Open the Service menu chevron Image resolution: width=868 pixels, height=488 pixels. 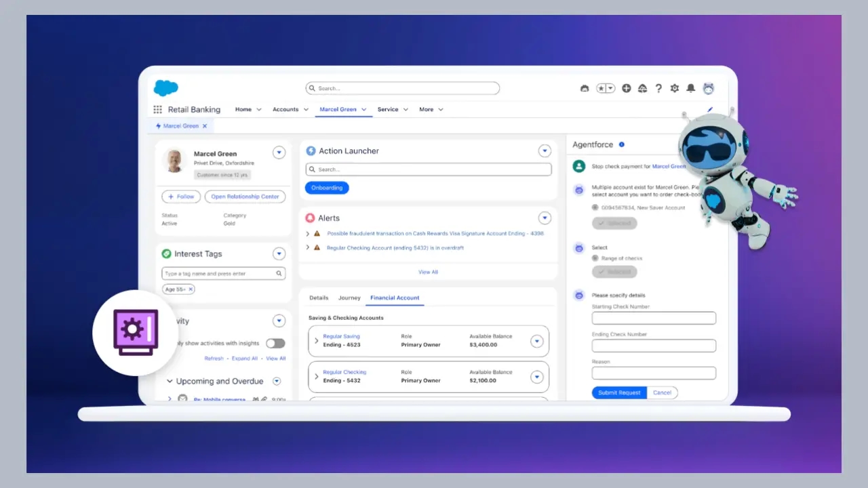(406, 110)
